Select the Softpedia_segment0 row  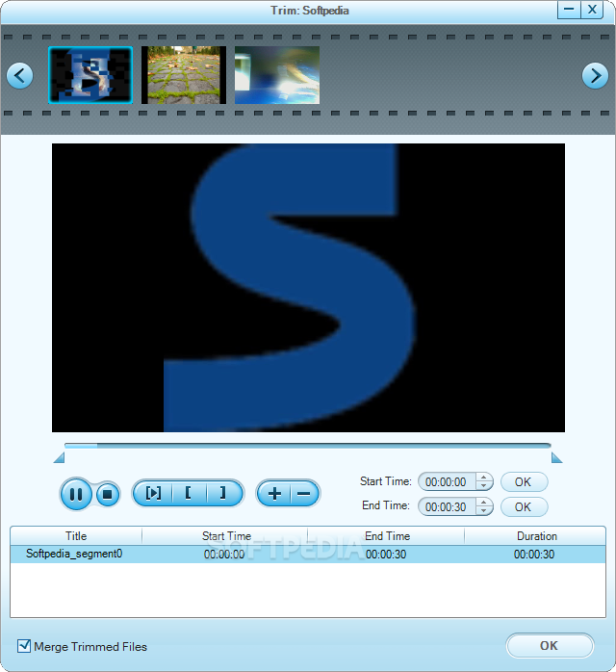point(308,555)
